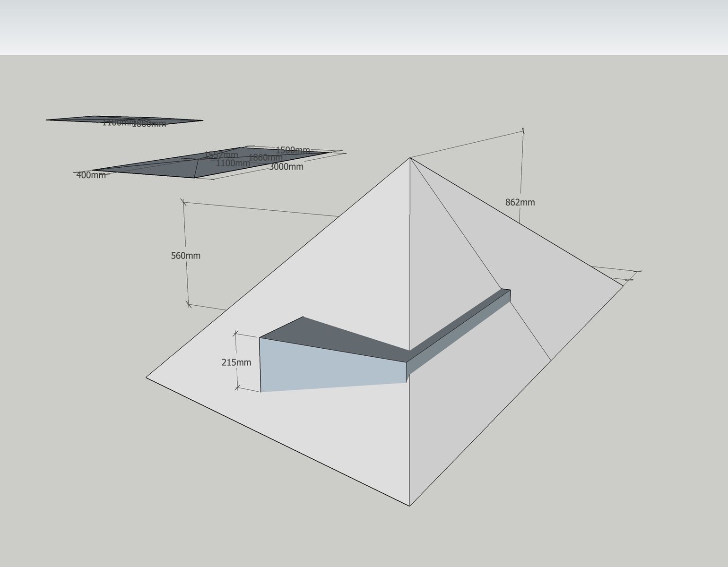Select the 1500mm dimension text

pos(292,150)
